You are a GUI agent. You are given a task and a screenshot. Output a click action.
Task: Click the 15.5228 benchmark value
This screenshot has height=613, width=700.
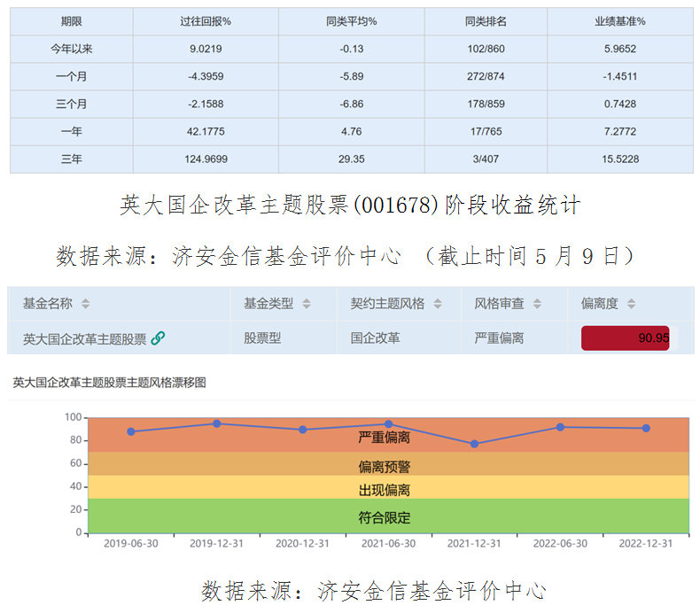coord(620,159)
